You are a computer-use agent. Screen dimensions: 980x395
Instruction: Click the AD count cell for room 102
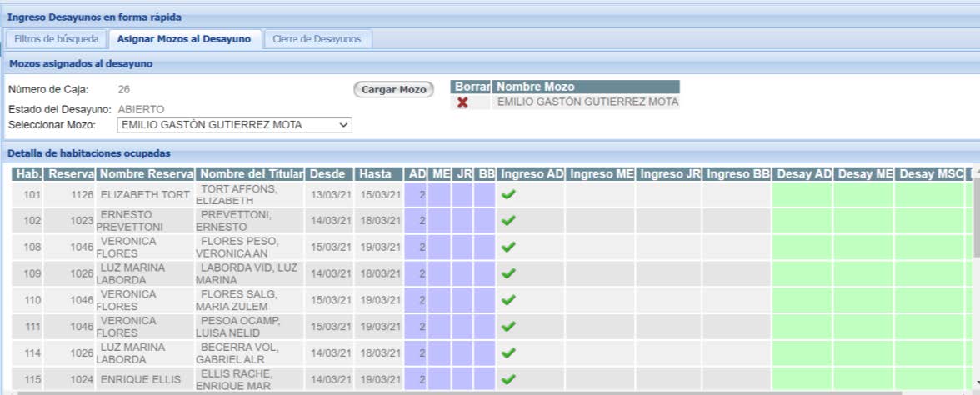click(x=416, y=221)
